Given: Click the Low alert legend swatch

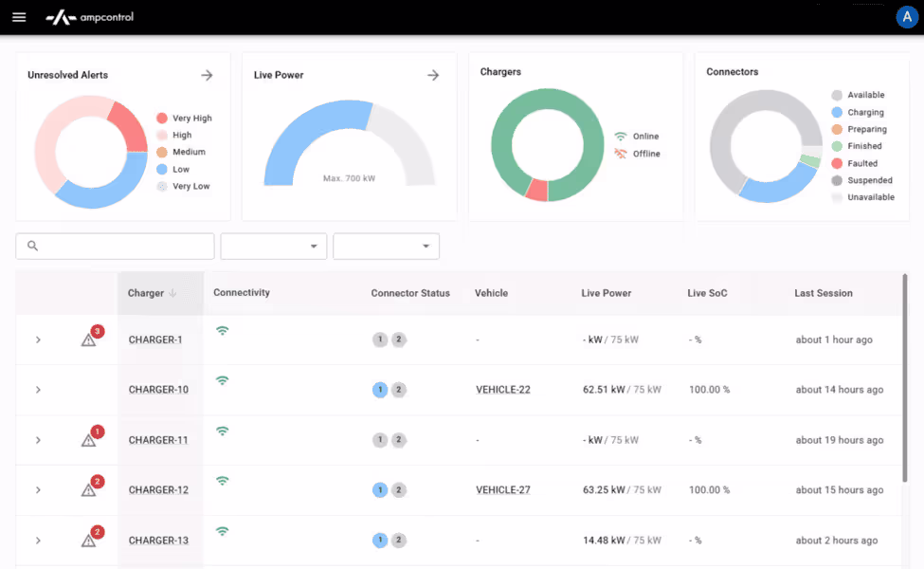Looking at the screenshot, I should click(162, 169).
